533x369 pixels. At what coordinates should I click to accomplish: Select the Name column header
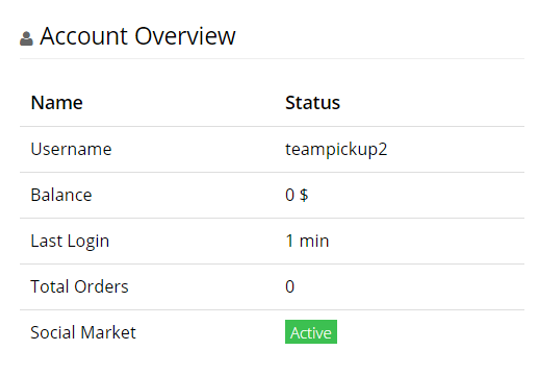click(x=56, y=103)
